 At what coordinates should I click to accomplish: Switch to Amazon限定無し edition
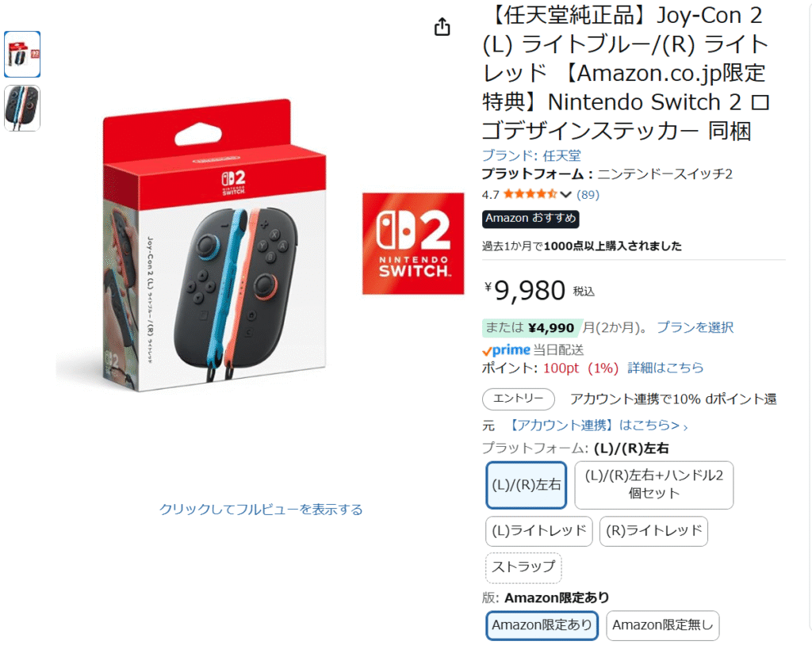click(x=663, y=626)
